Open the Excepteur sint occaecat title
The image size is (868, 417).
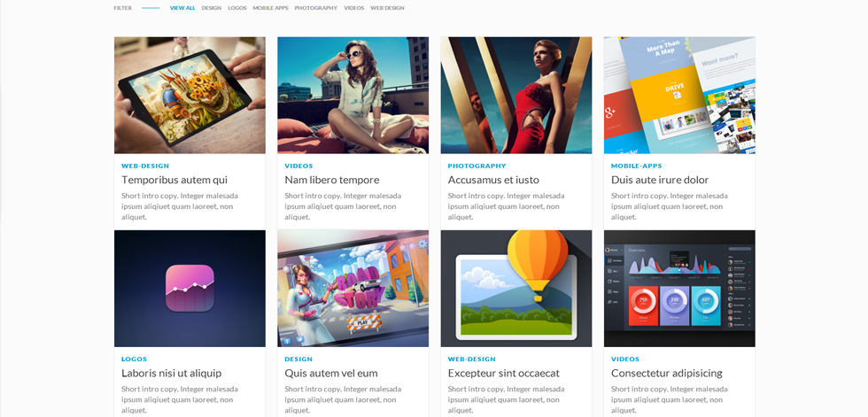[504, 374]
